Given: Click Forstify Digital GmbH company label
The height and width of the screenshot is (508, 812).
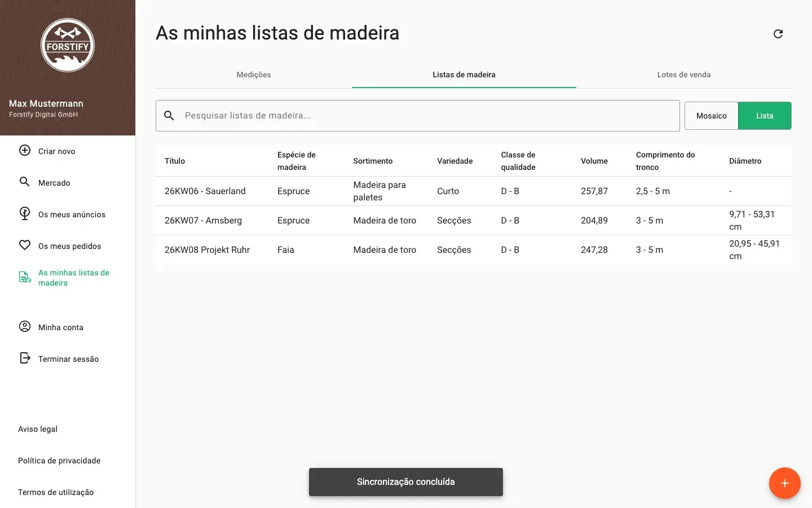Looking at the screenshot, I should pos(43,115).
